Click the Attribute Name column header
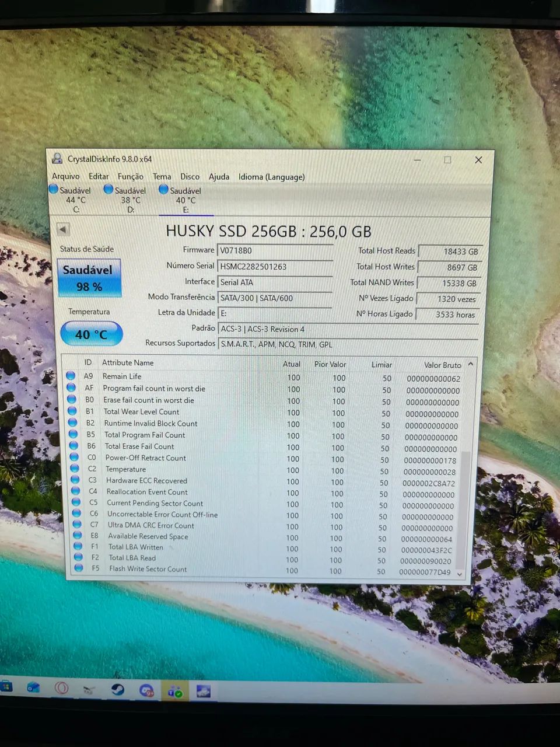560x747 pixels. pyautogui.click(x=128, y=362)
